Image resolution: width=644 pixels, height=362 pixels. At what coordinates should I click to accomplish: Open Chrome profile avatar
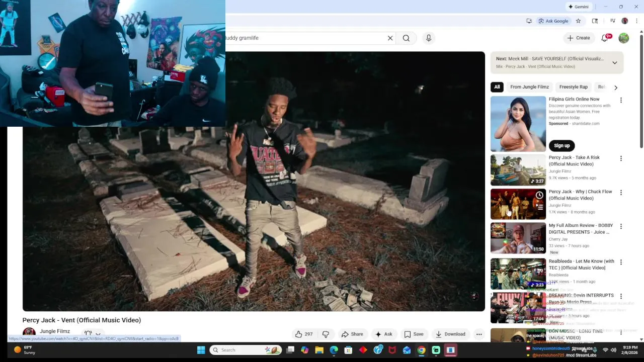[x=625, y=21]
